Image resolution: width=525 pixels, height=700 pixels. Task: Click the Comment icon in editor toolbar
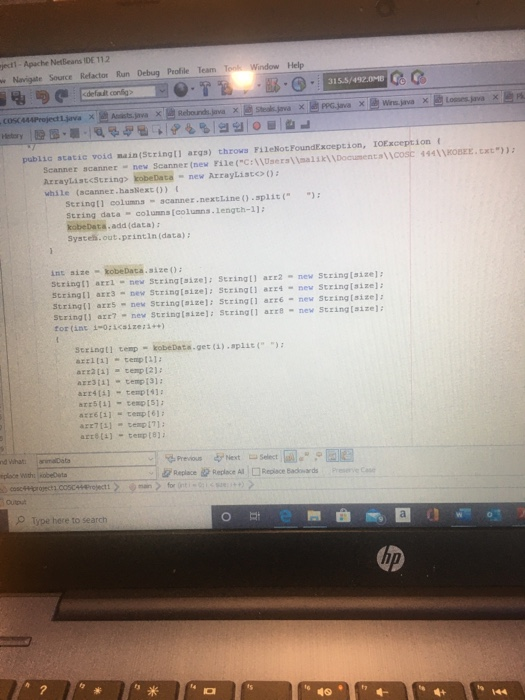290,125
